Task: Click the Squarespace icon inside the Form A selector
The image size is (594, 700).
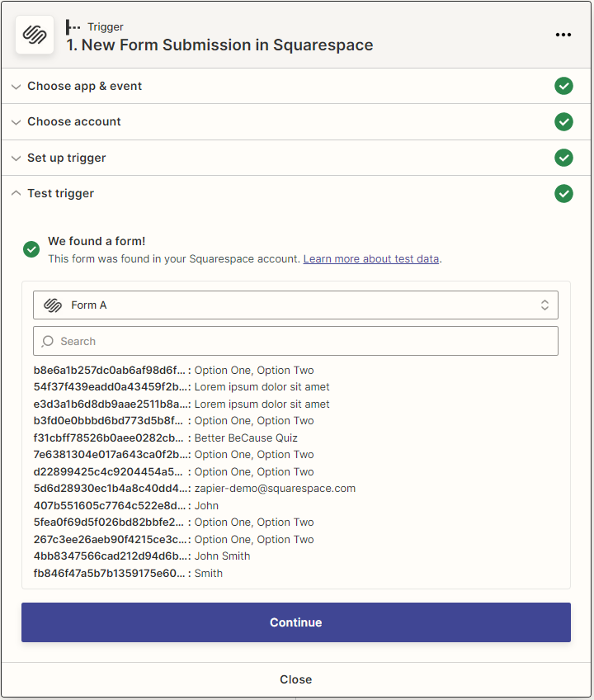Action: 53,305
